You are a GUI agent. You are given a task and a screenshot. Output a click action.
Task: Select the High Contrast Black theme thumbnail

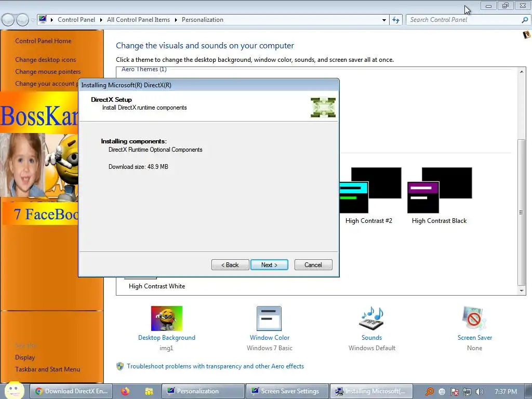(440, 190)
